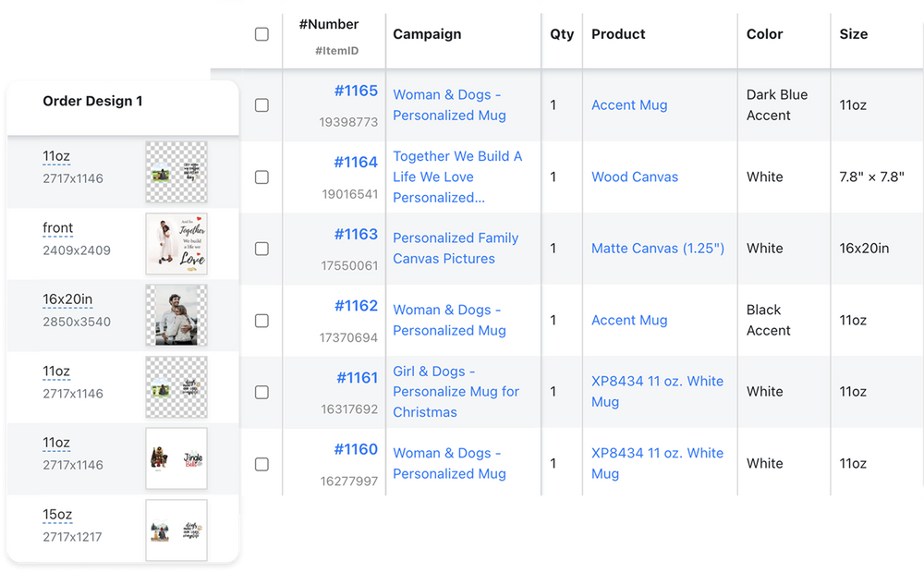This screenshot has height=573, width=924.
Task: Click the Order Design 1 panel header
Action: (92, 101)
